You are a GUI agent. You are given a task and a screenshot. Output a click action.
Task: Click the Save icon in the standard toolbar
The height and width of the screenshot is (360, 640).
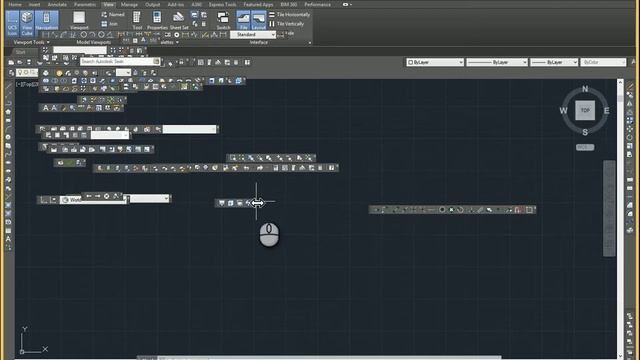[29, 62]
